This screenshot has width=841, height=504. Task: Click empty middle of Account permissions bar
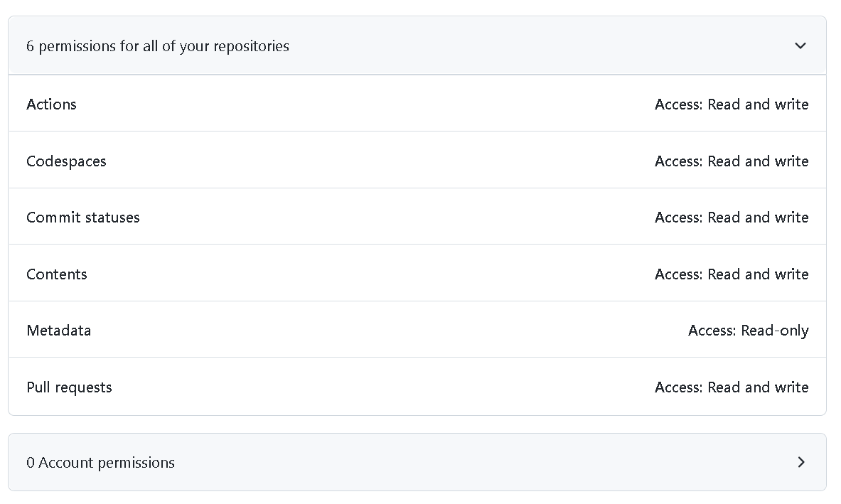coord(483,462)
